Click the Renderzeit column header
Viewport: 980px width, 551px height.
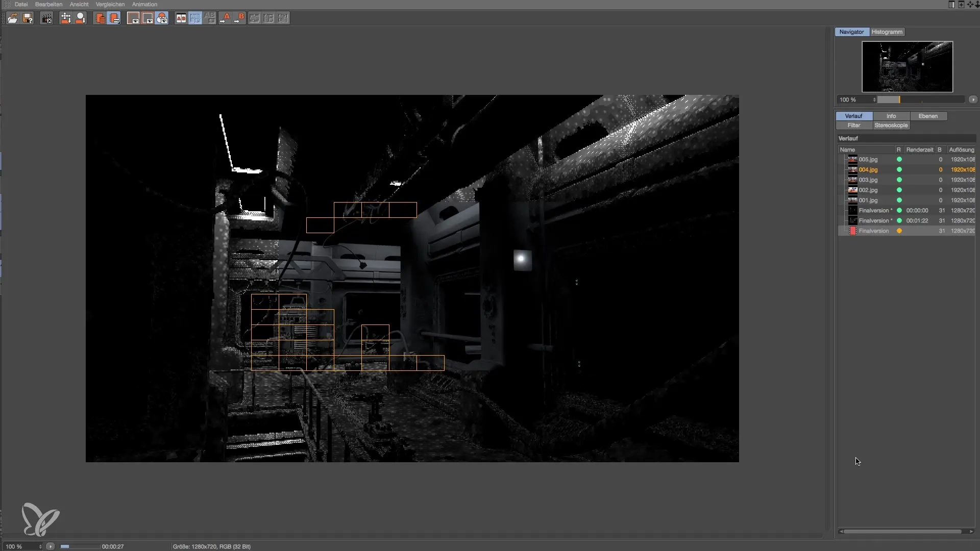[x=920, y=150]
